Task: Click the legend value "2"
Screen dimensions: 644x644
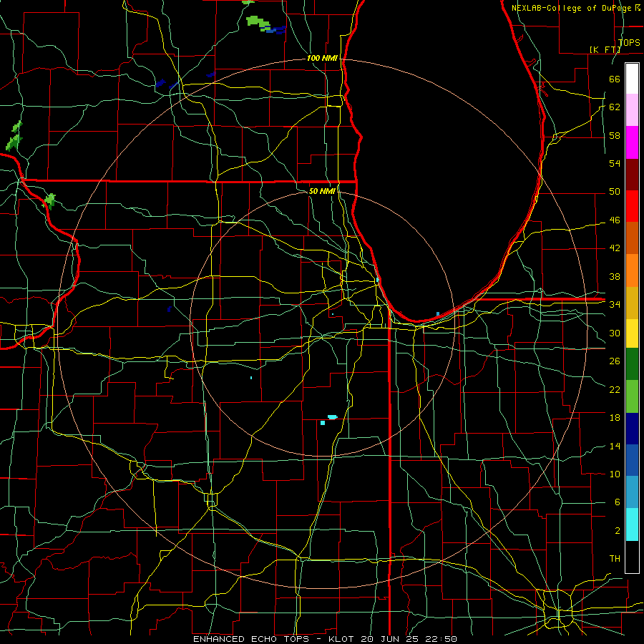Action: [x=617, y=531]
